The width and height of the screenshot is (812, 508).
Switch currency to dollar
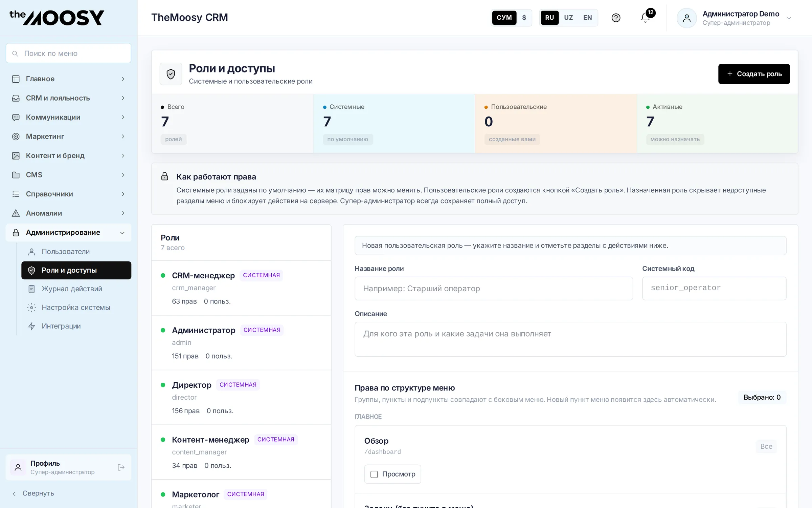pos(524,18)
